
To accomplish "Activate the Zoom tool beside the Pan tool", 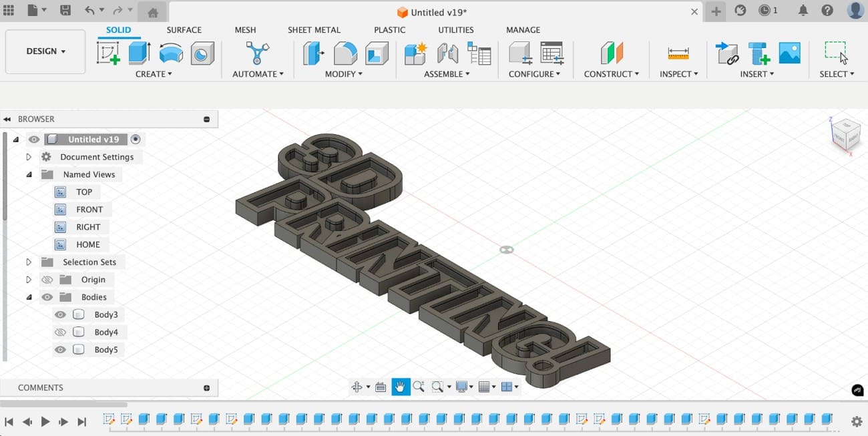I will pyautogui.click(x=419, y=386).
